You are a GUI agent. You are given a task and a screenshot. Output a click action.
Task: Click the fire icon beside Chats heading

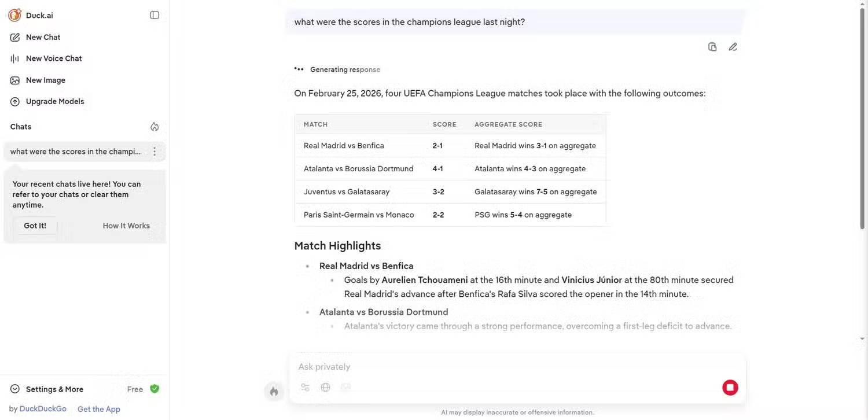tap(155, 127)
